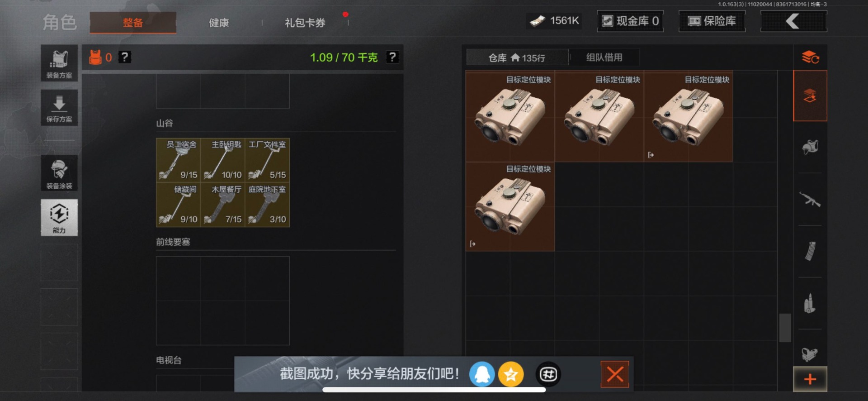Close the screenshot share banner
The image size is (868, 401).
pyautogui.click(x=615, y=374)
